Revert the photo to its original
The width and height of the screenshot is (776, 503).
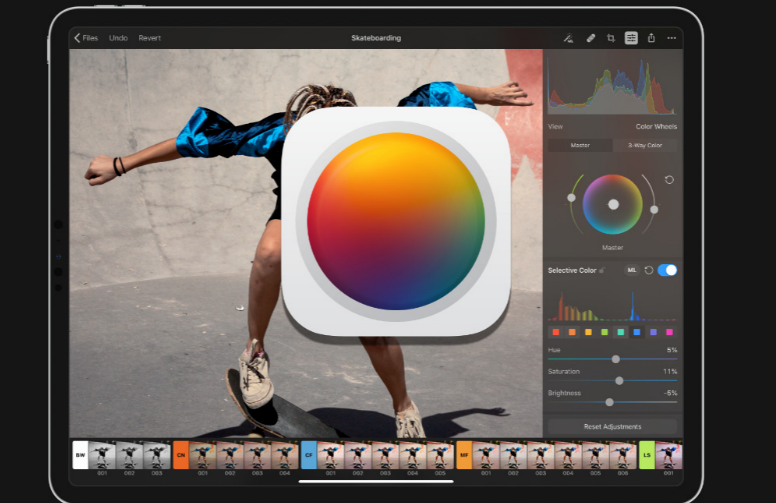[x=149, y=38]
